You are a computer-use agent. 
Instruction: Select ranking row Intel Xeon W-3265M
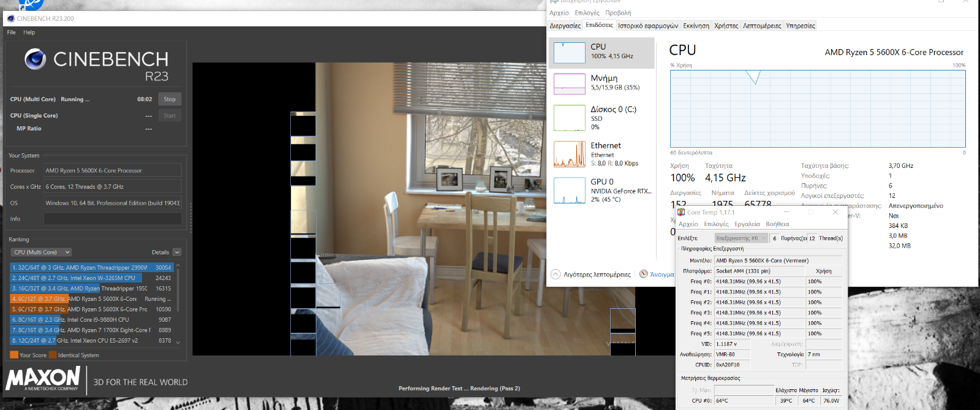tap(92, 278)
